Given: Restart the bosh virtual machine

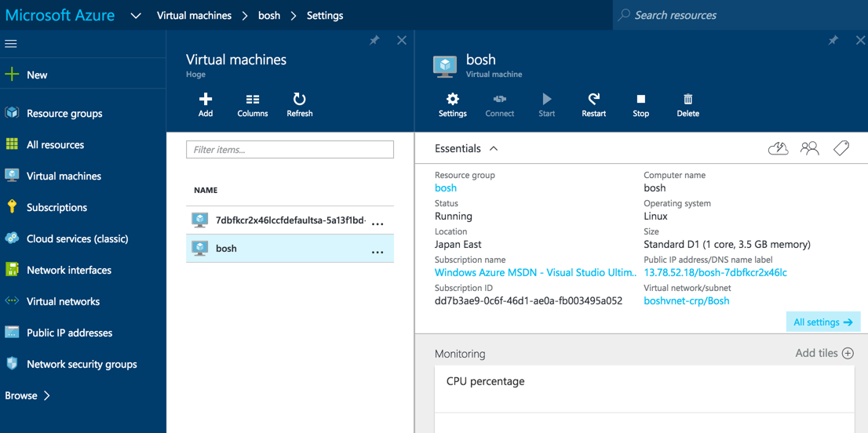Looking at the screenshot, I should [x=594, y=106].
